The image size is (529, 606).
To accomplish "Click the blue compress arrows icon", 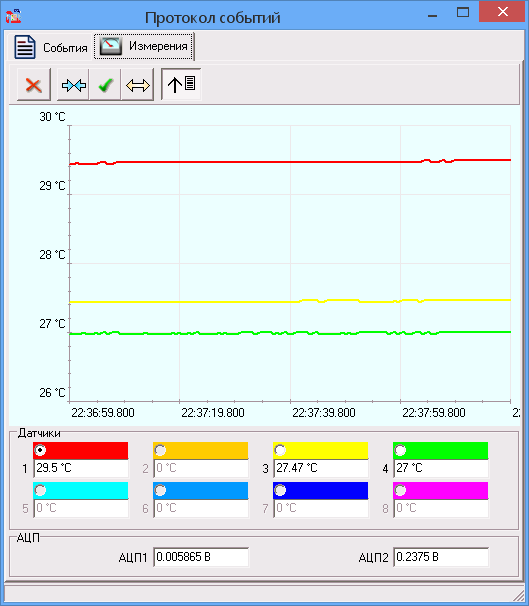I will (73, 85).
